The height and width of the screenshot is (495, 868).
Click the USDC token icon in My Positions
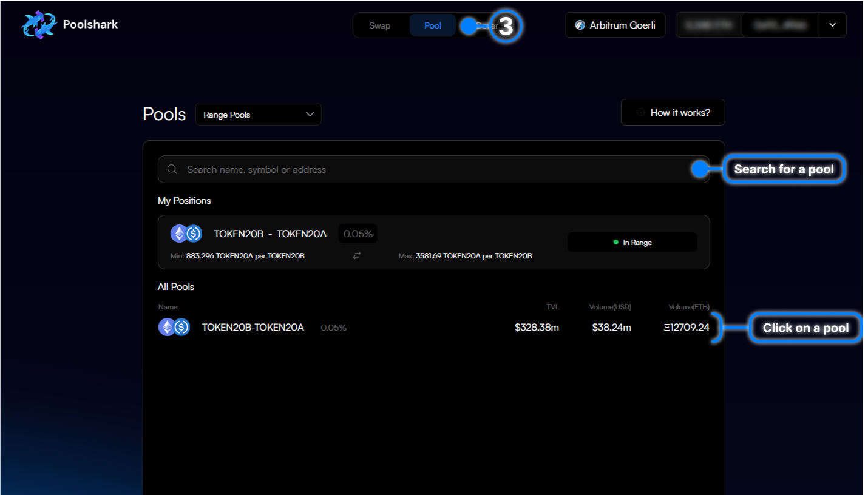point(194,234)
